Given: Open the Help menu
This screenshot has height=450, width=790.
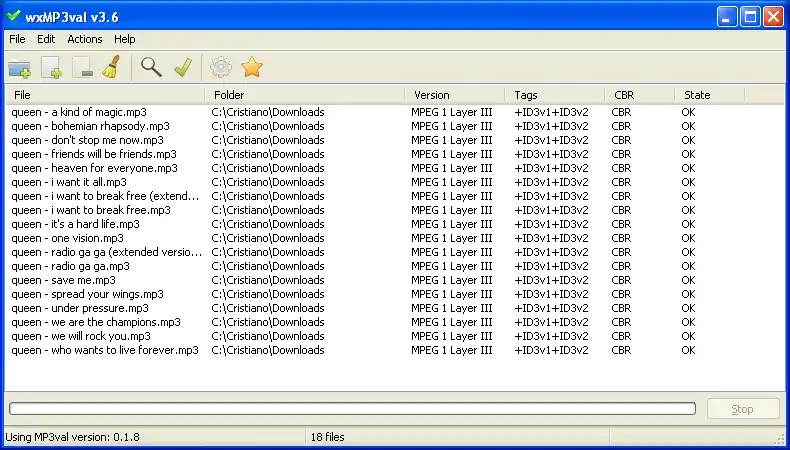Looking at the screenshot, I should pos(124,39).
